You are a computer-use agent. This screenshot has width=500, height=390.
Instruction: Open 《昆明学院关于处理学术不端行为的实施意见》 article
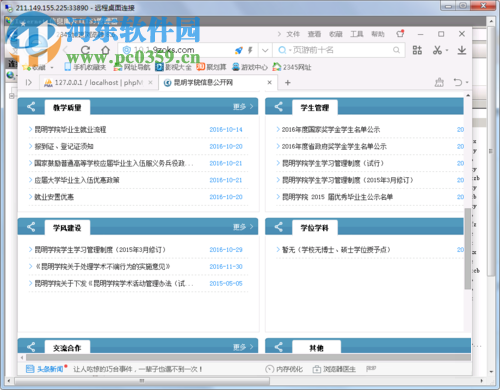point(102,267)
